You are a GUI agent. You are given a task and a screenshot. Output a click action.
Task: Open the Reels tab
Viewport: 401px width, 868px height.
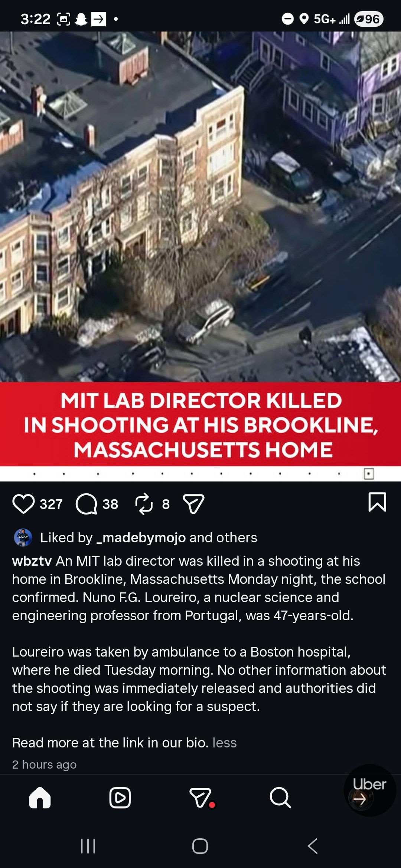[x=120, y=798]
